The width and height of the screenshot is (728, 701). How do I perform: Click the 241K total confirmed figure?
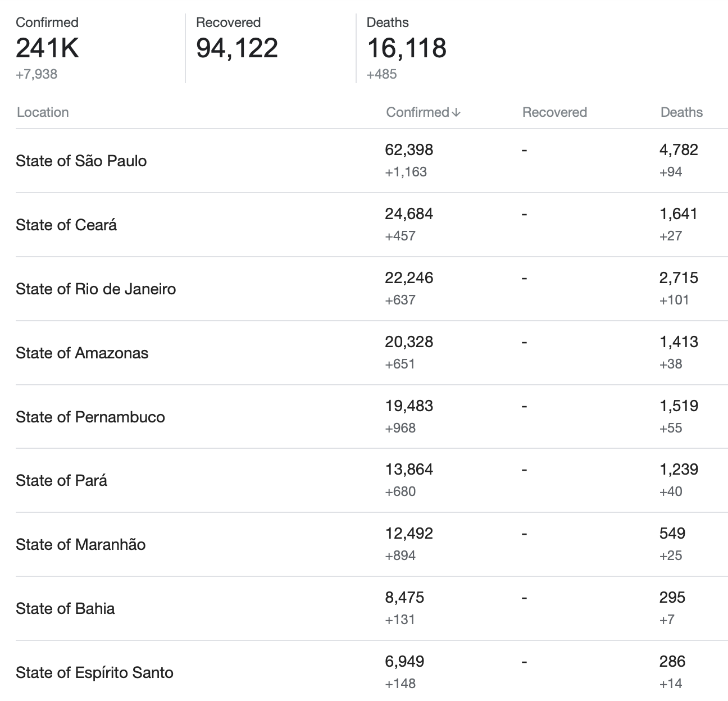[x=47, y=48]
